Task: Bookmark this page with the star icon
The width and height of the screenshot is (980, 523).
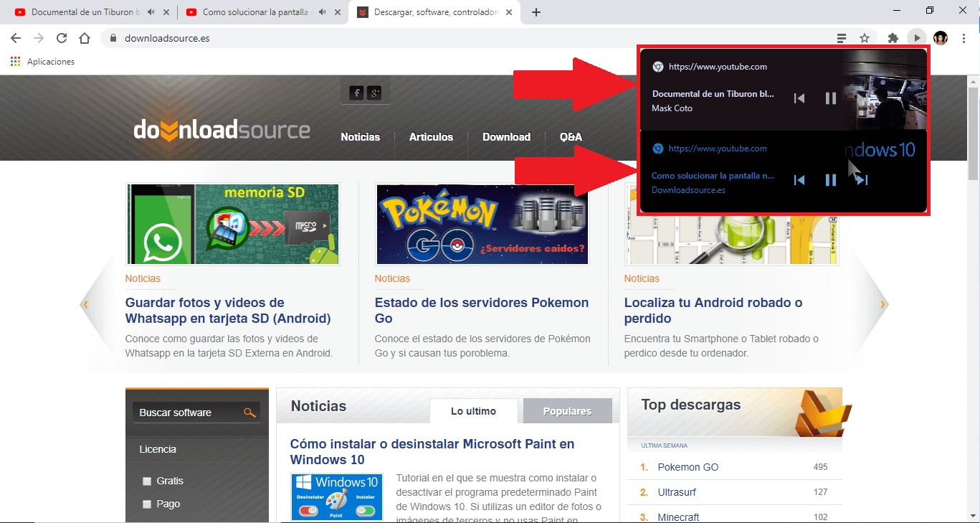Action: pos(865,38)
